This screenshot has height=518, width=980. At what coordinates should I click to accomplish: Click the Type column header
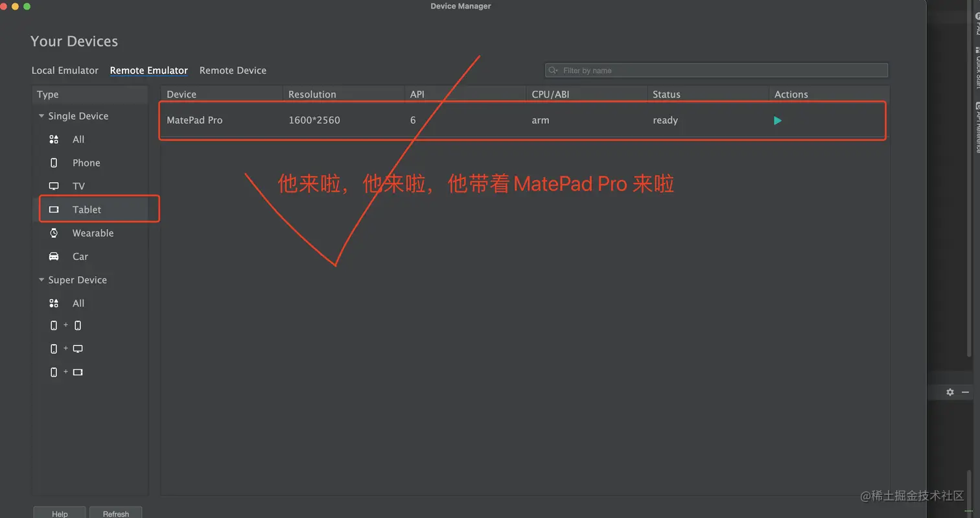90,94
